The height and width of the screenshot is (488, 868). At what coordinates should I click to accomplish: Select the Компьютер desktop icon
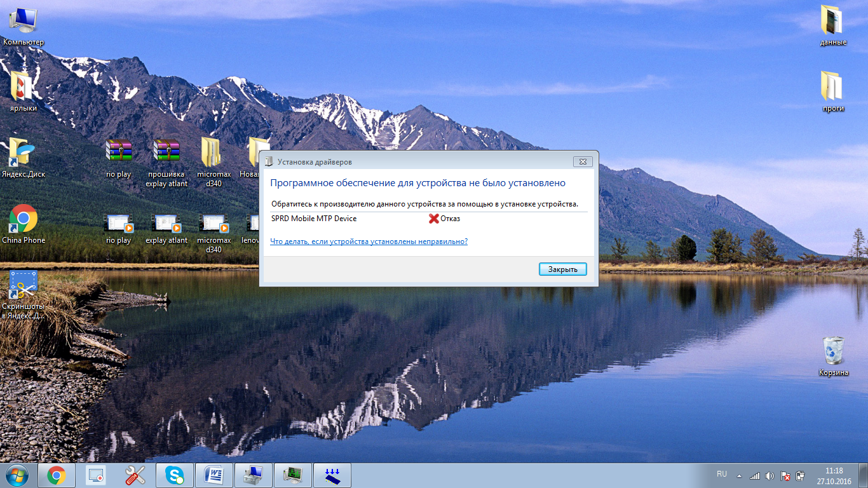pos(24,27)
